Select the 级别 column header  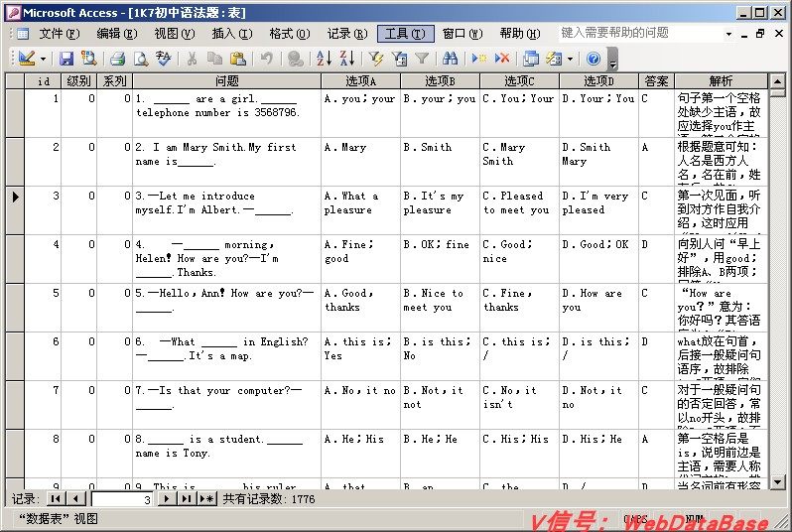[x=78, y=80]
